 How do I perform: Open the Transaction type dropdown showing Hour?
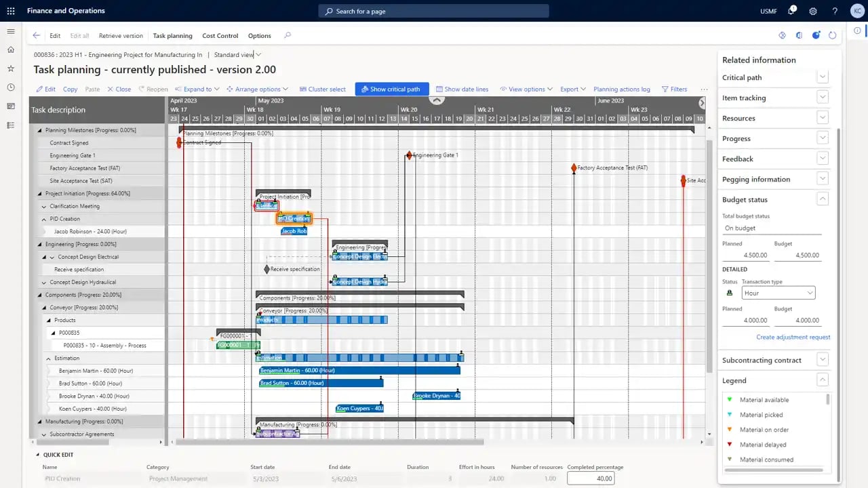click(777, 292)
